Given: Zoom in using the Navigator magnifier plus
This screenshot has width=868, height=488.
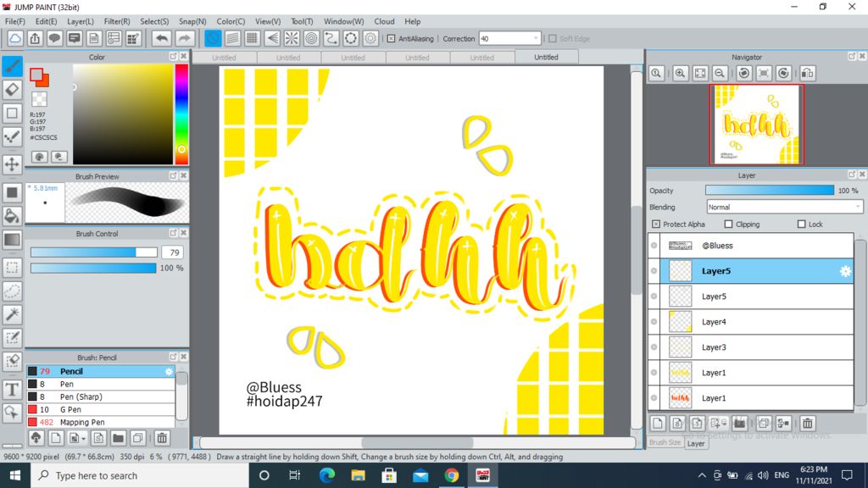Looking at the screenshot, I should click(x=681, y=73).
